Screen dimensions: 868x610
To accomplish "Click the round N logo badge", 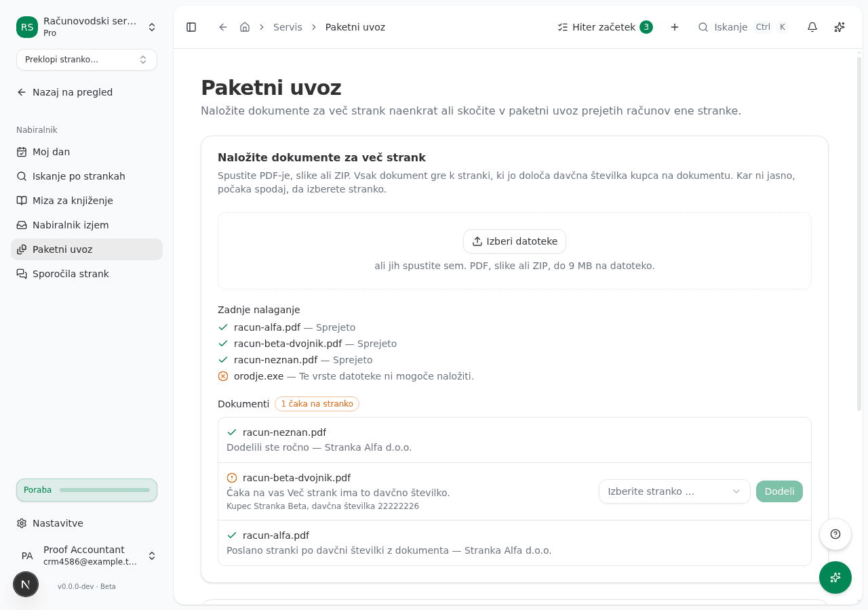I will coord(26,584).
